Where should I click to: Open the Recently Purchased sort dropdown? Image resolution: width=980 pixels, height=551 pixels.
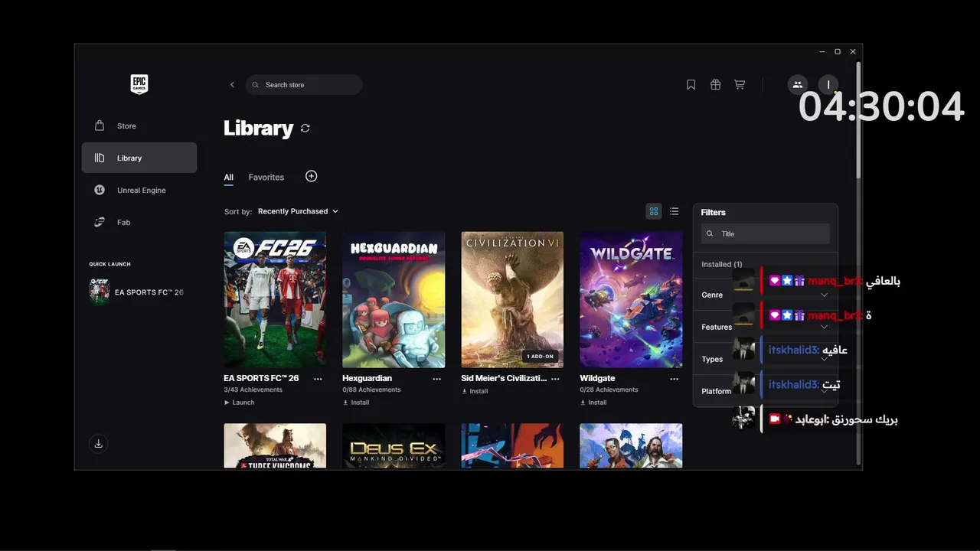point(298,211)
